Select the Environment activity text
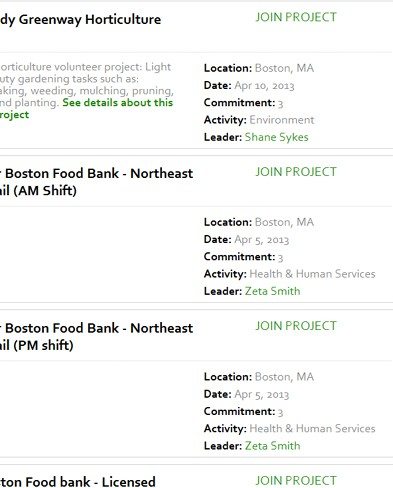This screenshot has width=393, height=488. click(282, 120)
